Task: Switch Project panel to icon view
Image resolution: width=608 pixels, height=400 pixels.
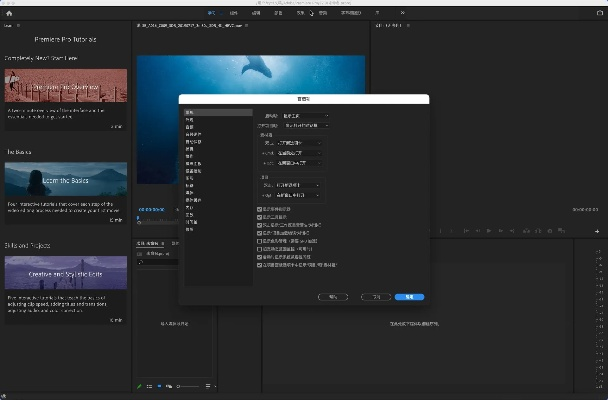Action: point(159,386)
